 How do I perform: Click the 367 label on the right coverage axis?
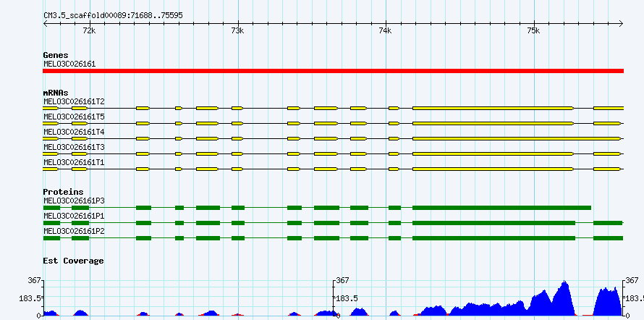click(632, 281)
